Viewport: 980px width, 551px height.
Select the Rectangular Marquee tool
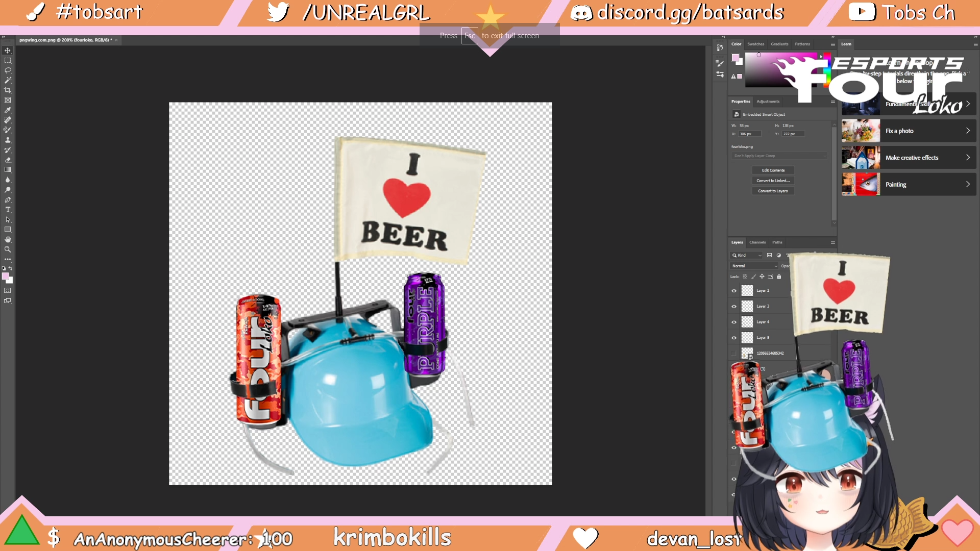[8, 60]
